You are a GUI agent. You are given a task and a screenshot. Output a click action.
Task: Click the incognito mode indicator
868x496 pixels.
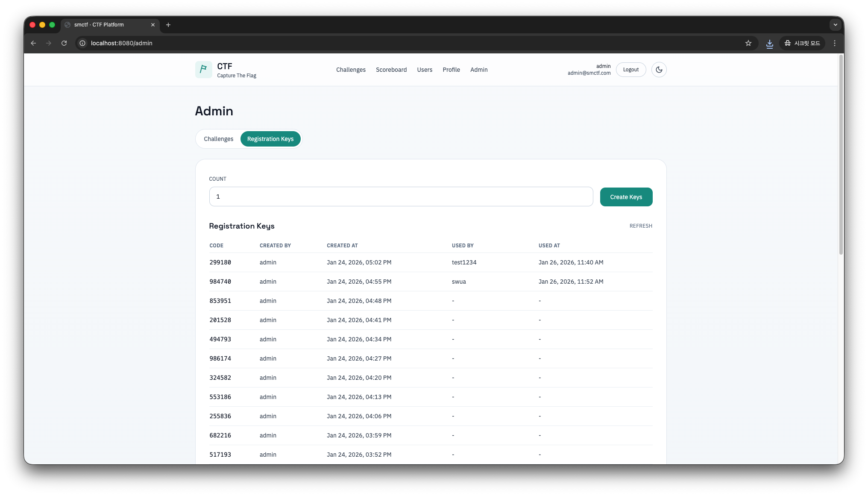click(802, 43)
